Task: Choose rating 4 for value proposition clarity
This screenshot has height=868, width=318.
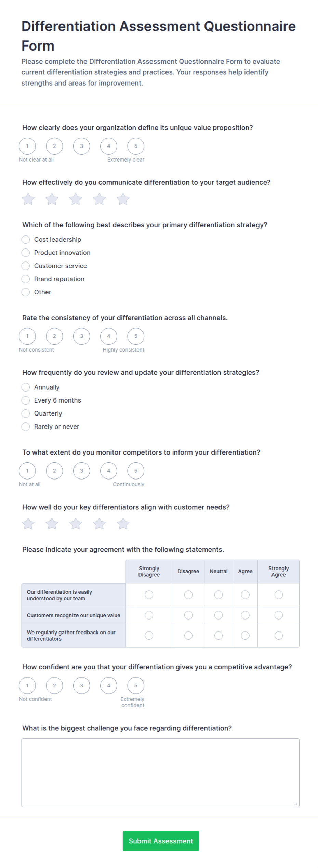Action: (109, 146)
